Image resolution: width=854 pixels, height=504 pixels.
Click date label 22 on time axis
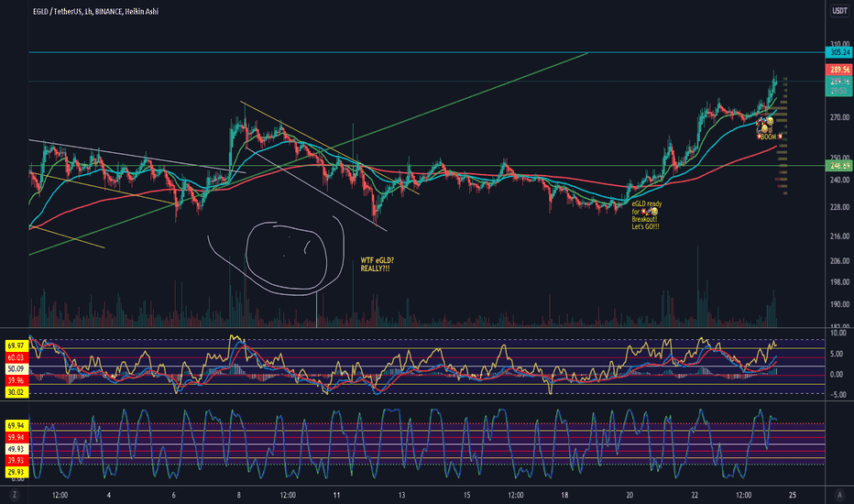695,495
